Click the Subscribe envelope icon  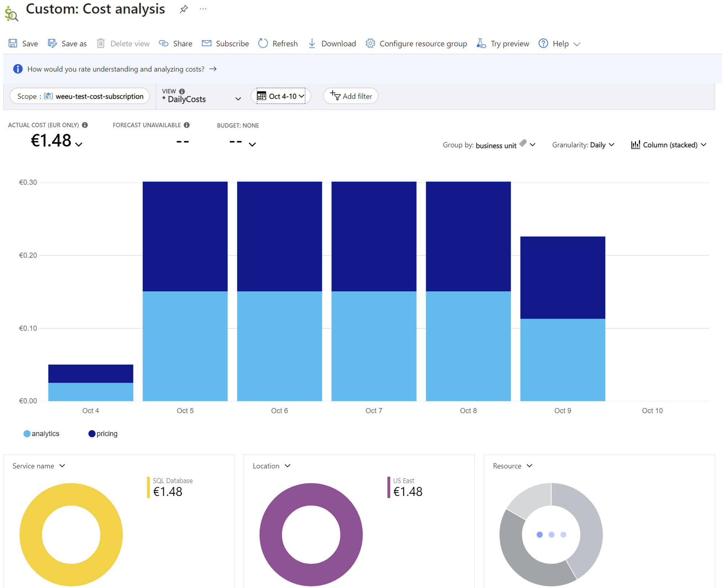(206, 43)
